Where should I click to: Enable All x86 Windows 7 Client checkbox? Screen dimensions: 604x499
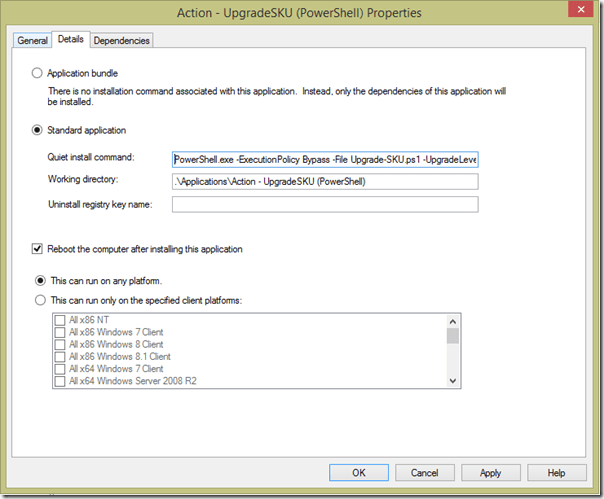(60, 332)
